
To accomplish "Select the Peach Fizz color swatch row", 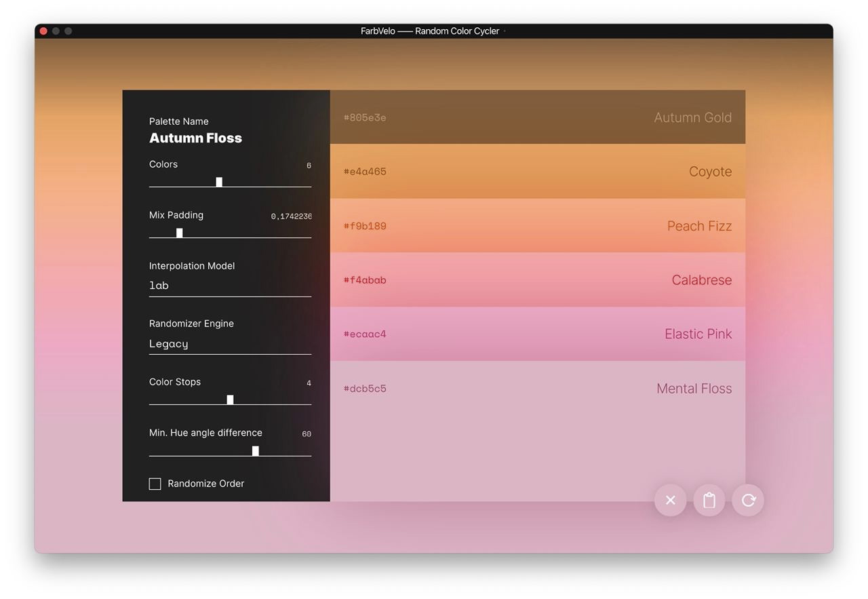I will click(x=537, y=225).
